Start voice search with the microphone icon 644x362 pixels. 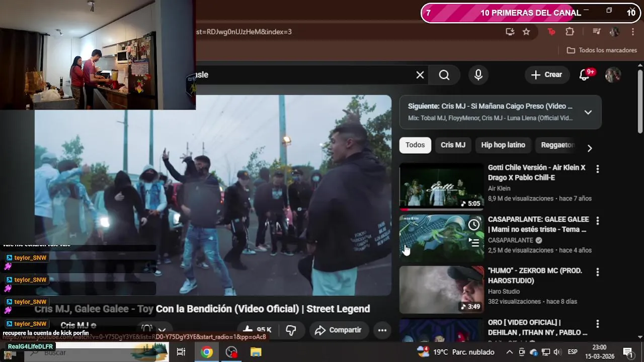[x=478, y=75]
